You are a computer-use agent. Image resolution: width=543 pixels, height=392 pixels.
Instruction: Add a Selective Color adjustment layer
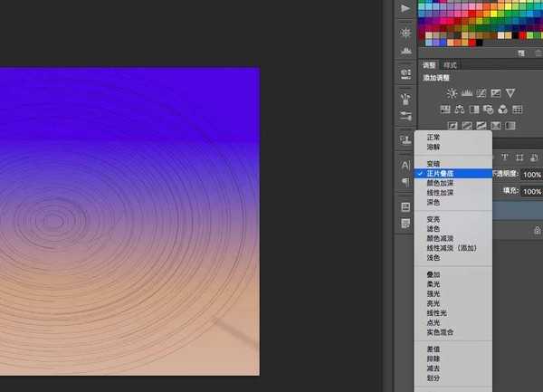pos(496,125)
